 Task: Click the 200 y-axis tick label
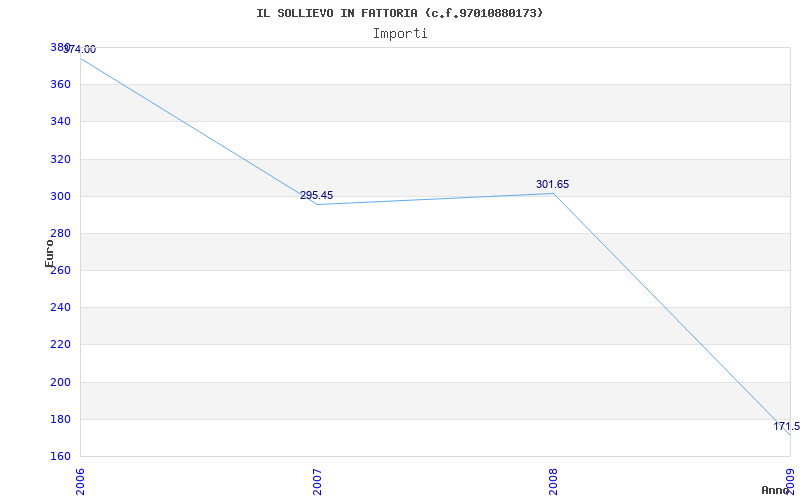60,382
